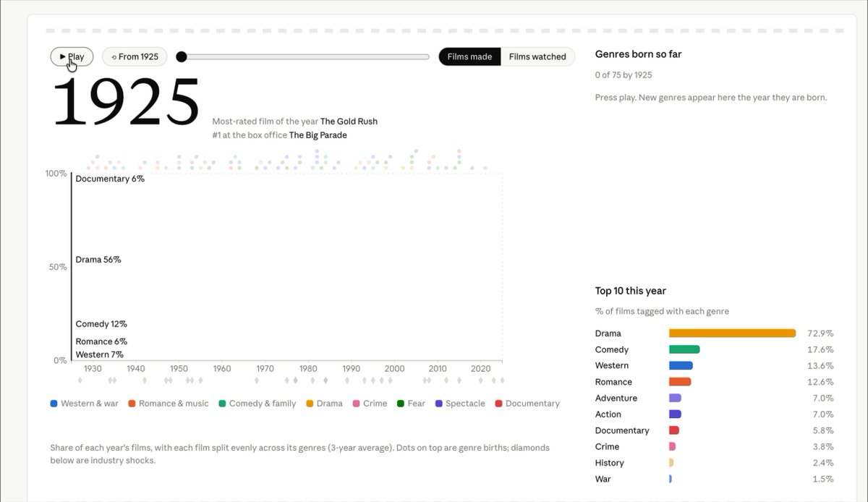Select the blue Western & war legend swatch
Viewport: 868px width, 502px height.
click(x=54, y=404)
